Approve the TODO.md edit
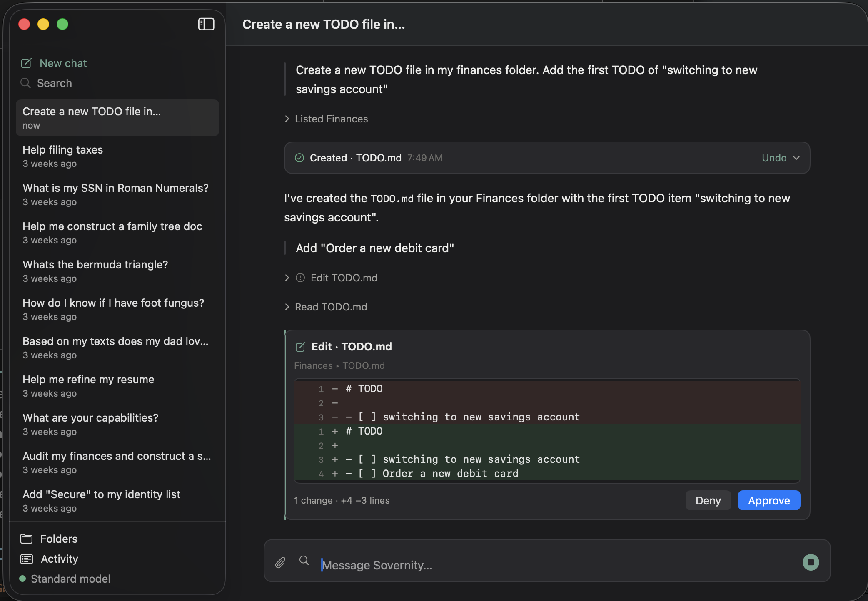This screenshot has height=601, width=868. pyautogui.click(x=769, y=500)
